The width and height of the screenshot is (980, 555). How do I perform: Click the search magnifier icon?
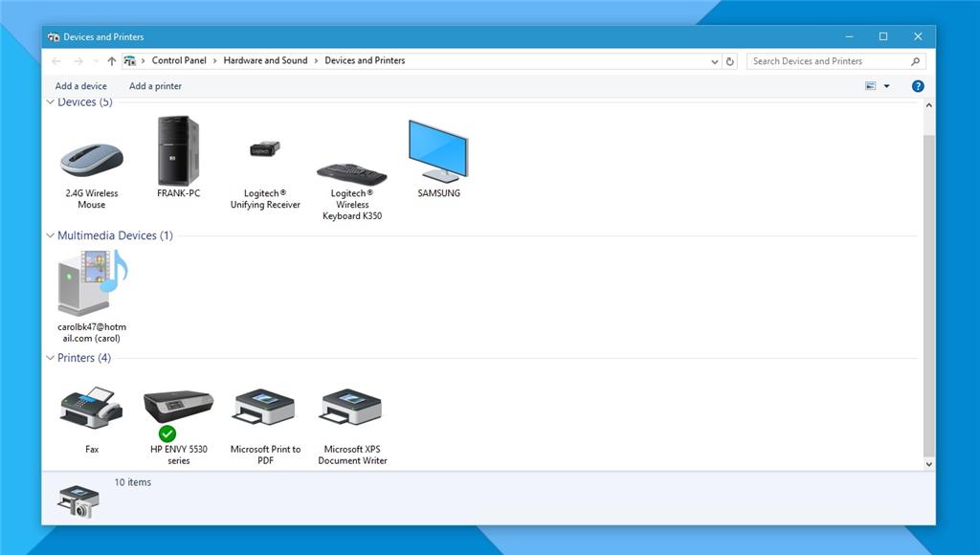[915, 61]
